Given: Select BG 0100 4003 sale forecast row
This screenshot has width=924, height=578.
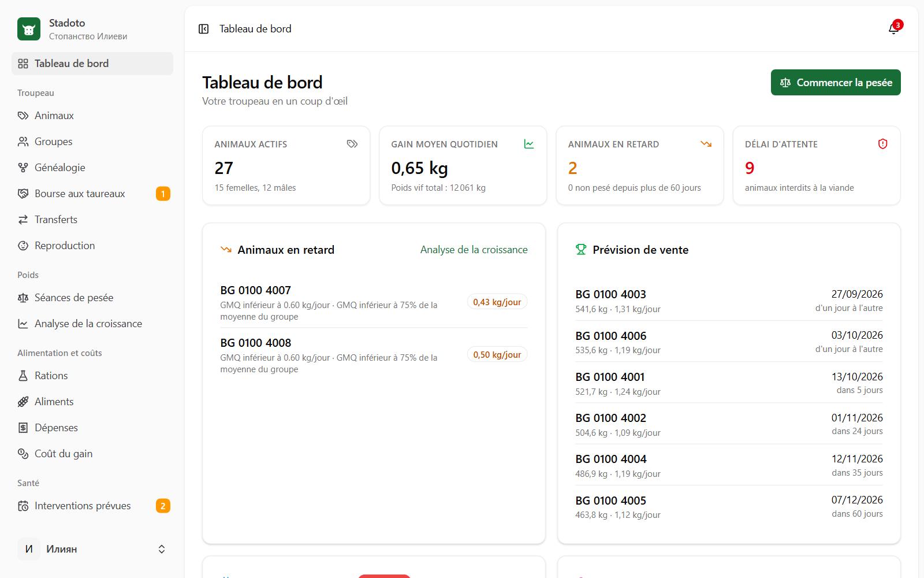Looking at the screenshot, I should 729,301.
